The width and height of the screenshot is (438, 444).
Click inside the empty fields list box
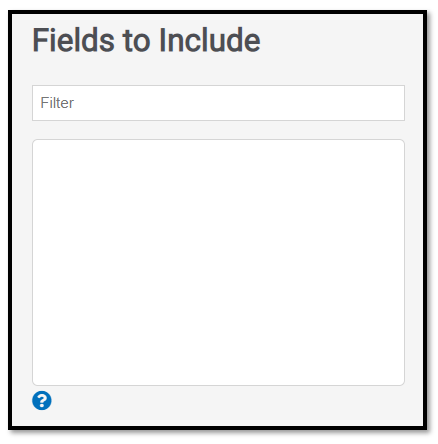[x=218, y=262]
